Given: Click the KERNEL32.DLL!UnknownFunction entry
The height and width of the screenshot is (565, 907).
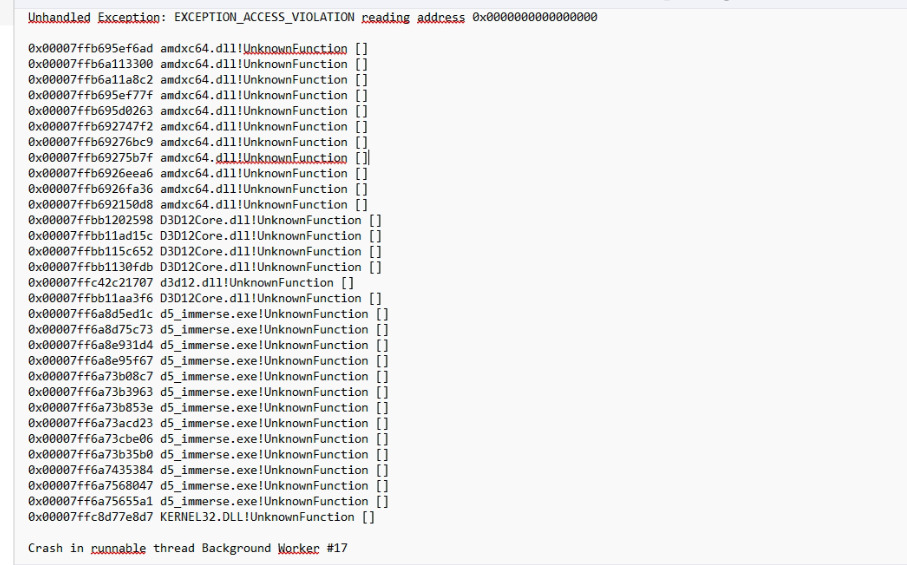Looking at the screenshot, I should [257, 518].
